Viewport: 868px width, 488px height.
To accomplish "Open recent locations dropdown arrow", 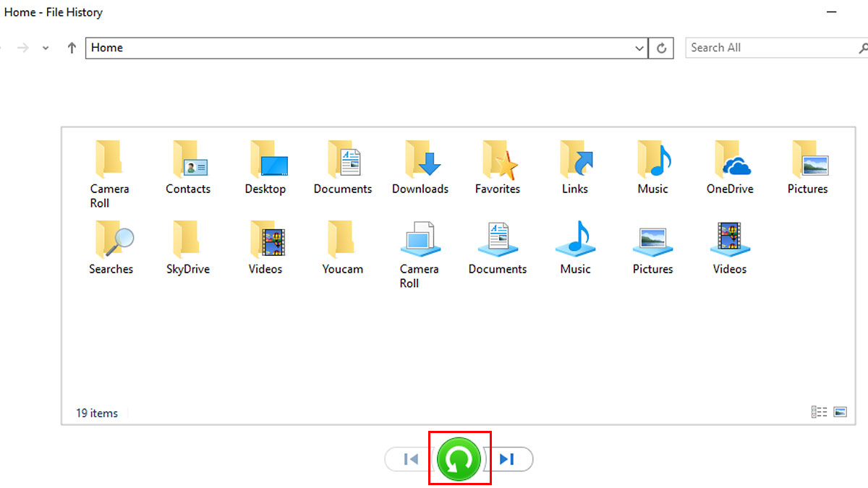I will 46,48.
